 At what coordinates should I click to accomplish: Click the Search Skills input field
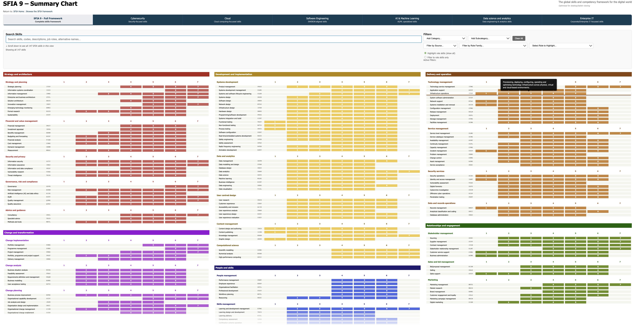click(x=213, y=39)
